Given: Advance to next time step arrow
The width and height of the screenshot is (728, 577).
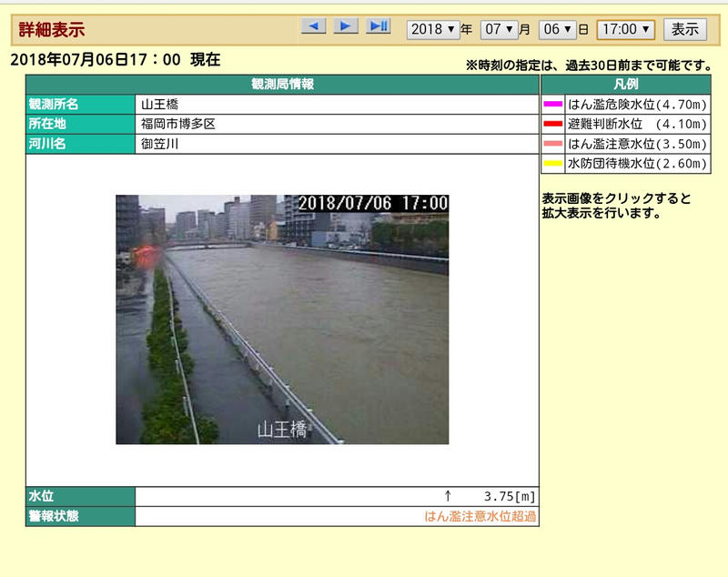Looking at the screenshot, I should click(x=346, y=26).
